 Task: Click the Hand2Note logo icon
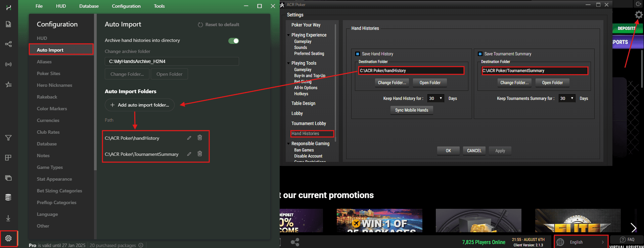(x=8, y=7)
